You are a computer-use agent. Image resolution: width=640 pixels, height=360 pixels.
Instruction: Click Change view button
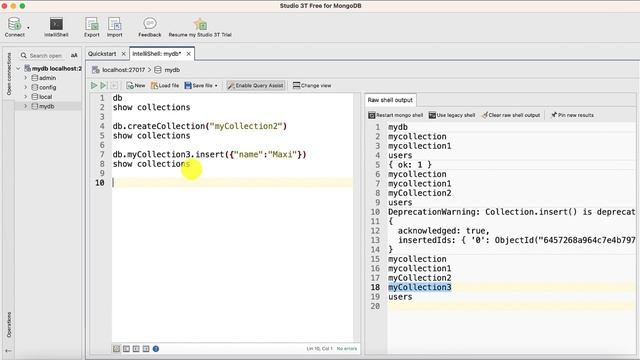pos(312,85)
